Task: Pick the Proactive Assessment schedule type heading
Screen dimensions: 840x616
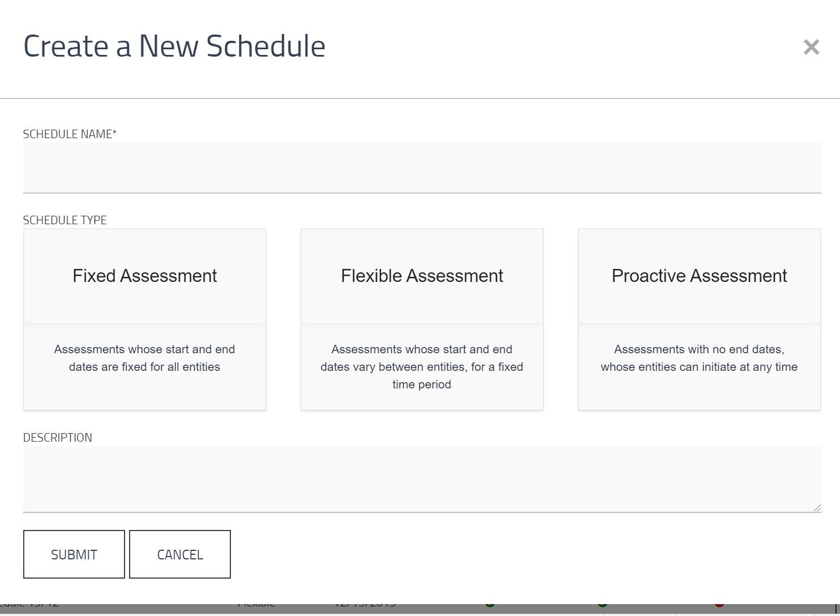Action: [699, 276]
